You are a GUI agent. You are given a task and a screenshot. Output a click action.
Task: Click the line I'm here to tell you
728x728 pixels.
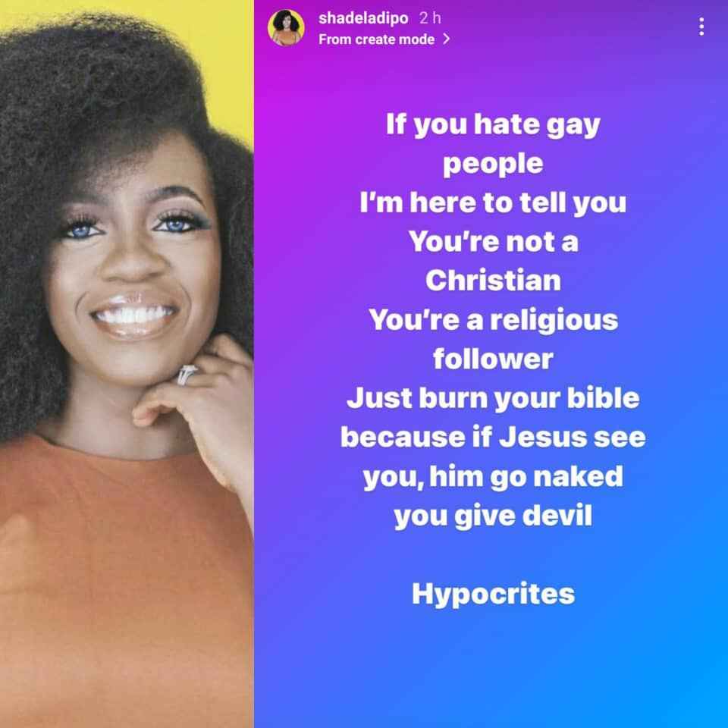click(493, 203)
